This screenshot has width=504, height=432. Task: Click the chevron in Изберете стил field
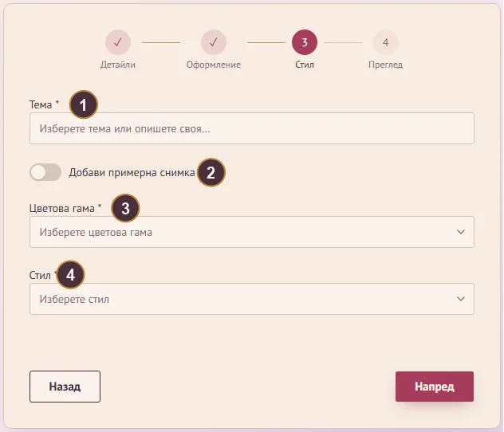[x=461, y=299]
